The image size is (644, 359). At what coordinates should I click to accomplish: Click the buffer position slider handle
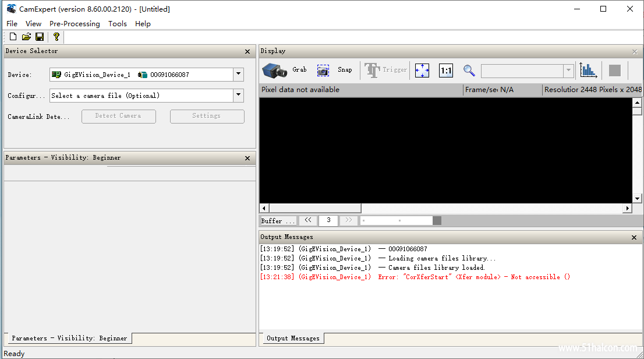[x=437, y=221]
